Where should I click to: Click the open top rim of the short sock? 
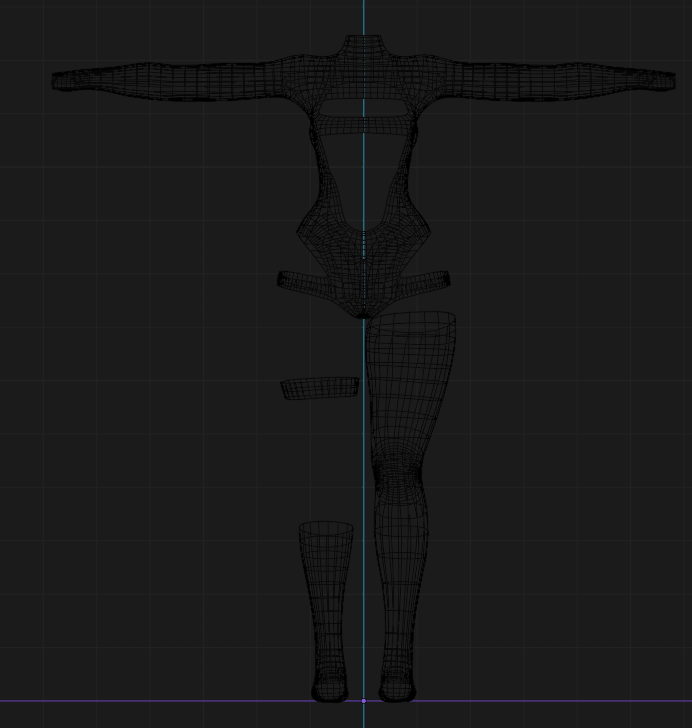[326, 528]
